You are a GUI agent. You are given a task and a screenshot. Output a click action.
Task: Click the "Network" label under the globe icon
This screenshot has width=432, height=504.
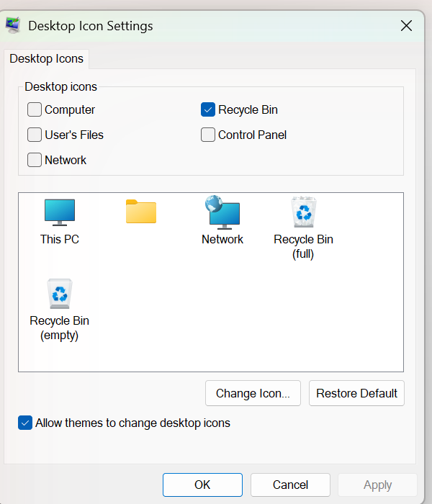click(222, 240)
